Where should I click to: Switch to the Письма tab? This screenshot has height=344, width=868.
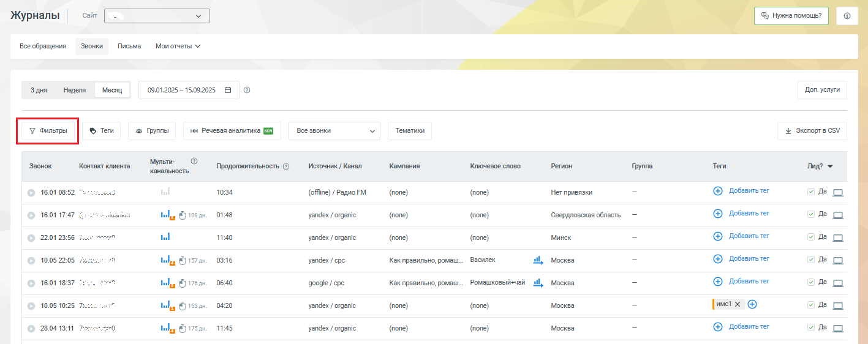coord(129,47)
